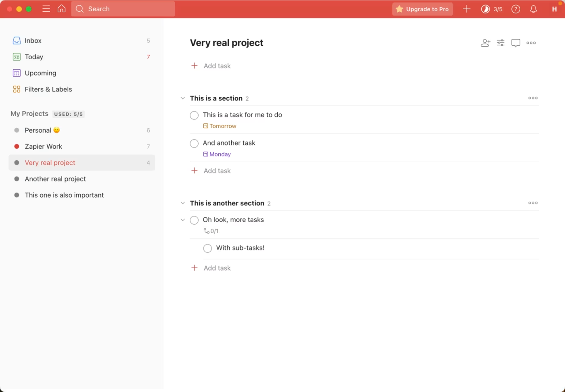Click the My Projects header
This screenshot has width=565, height=392.
[x=29, y=114]
